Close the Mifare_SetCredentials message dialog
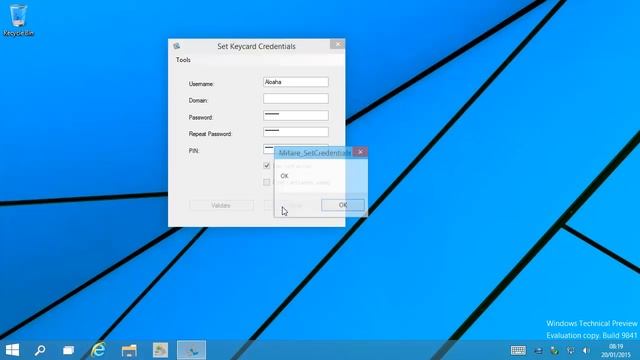 tap(360, 152)
